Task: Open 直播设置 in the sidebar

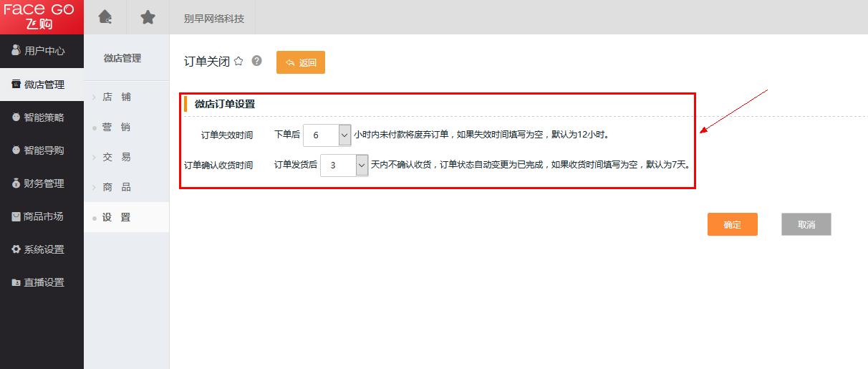Action: [x=42, y=282]
